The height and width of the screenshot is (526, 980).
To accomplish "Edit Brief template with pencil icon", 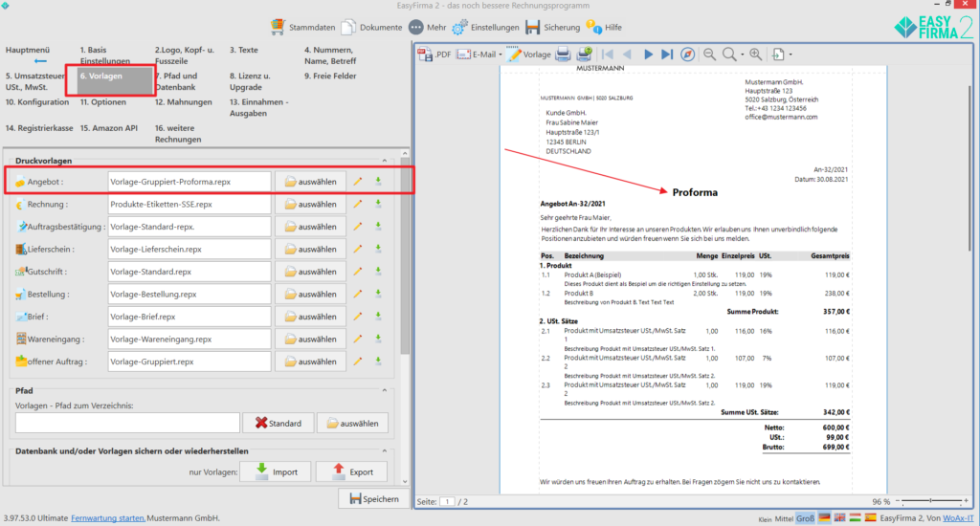I will [358, 317].
